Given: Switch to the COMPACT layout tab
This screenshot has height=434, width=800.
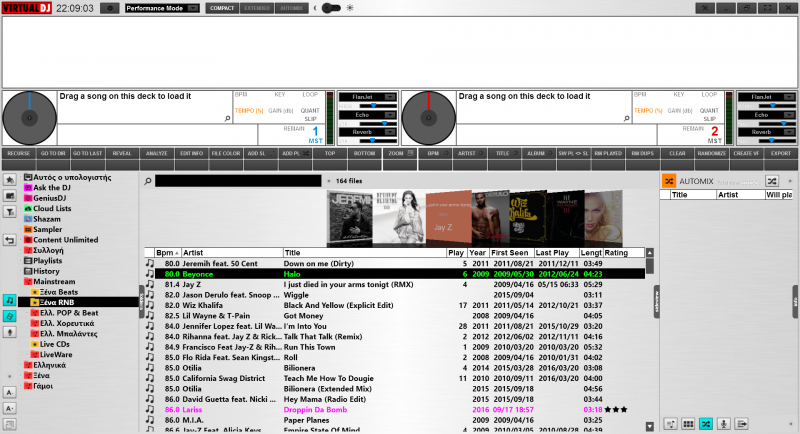Looking at the screenshot, I should coord(221,8).
